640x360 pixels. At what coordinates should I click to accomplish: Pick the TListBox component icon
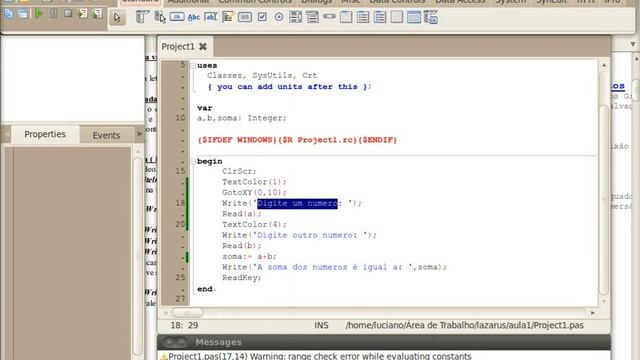295,17
